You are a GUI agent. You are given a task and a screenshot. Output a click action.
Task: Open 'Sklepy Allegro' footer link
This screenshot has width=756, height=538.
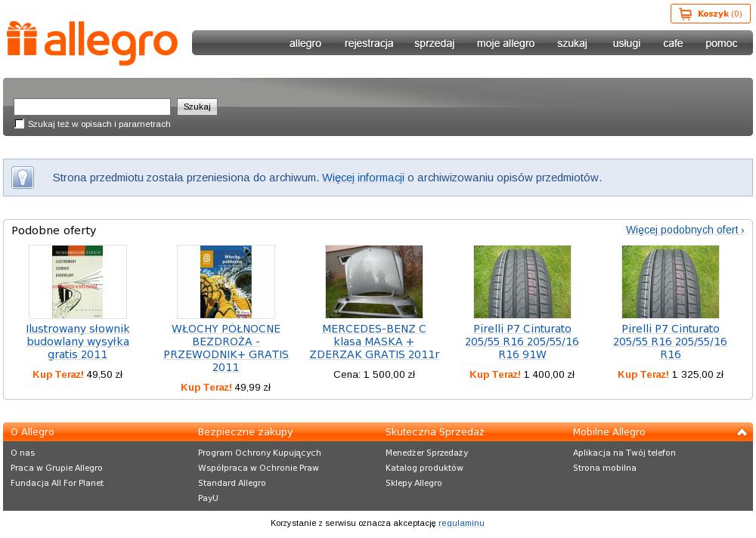414,483
